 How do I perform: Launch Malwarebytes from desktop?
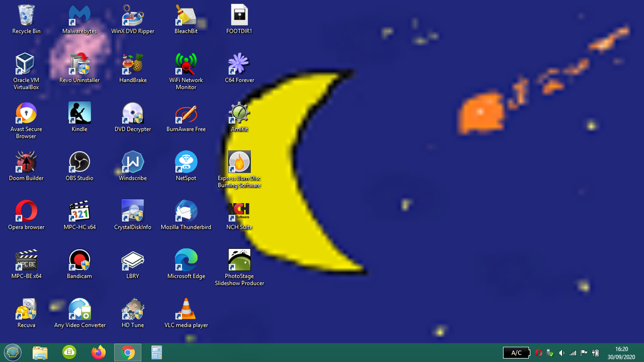pyautogui.click(x=79, y=15)
